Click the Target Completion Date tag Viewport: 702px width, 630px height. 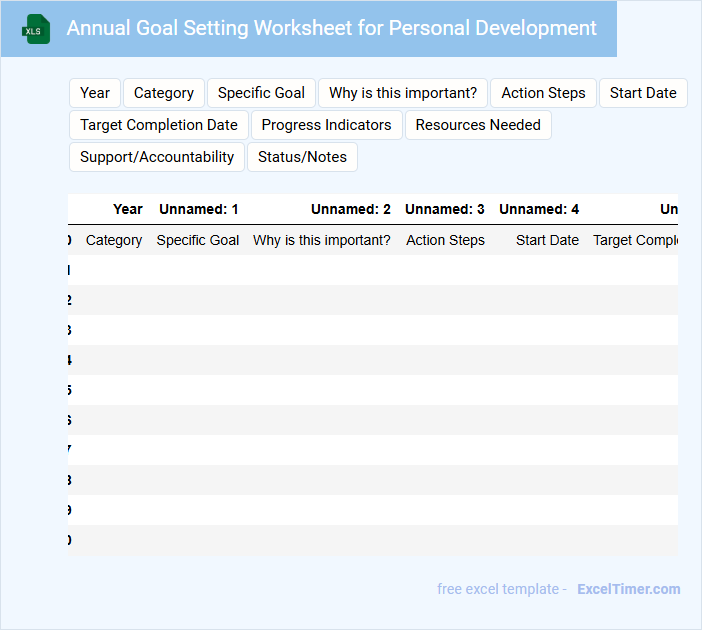pos(159,125)
